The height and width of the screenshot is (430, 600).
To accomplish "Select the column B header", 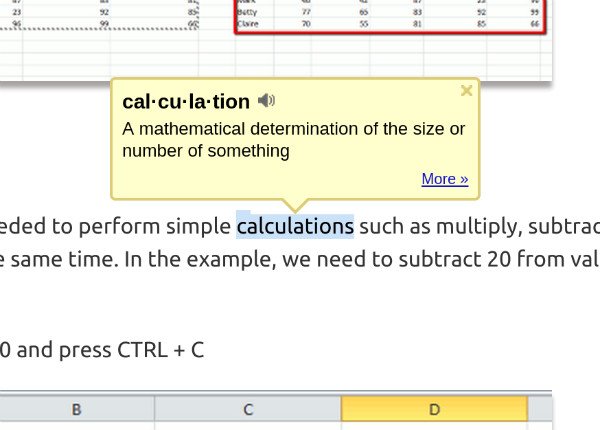I will coord(76,408).
